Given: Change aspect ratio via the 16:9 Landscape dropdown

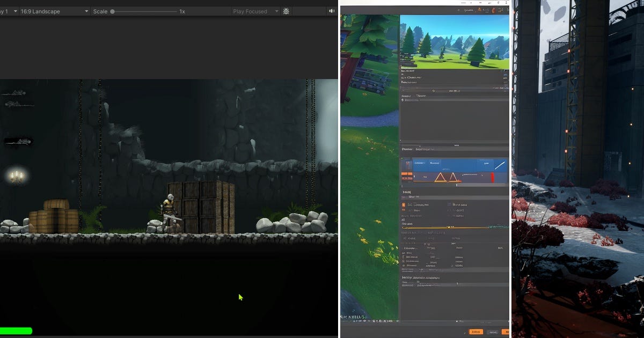Looking at the screenshot, I should pyautogui.click(x=54, y=11).
